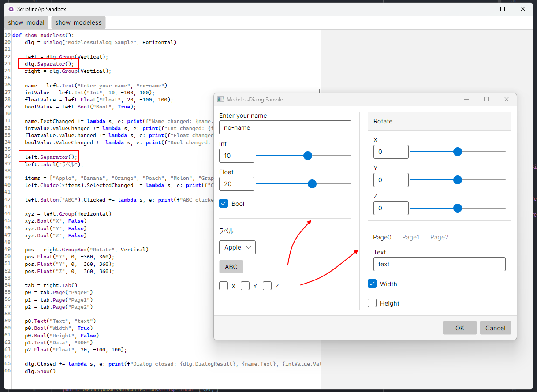This screenshot has height=392, width=537.
Task: Focus the Rotate X value field
Action: [391, 152]
